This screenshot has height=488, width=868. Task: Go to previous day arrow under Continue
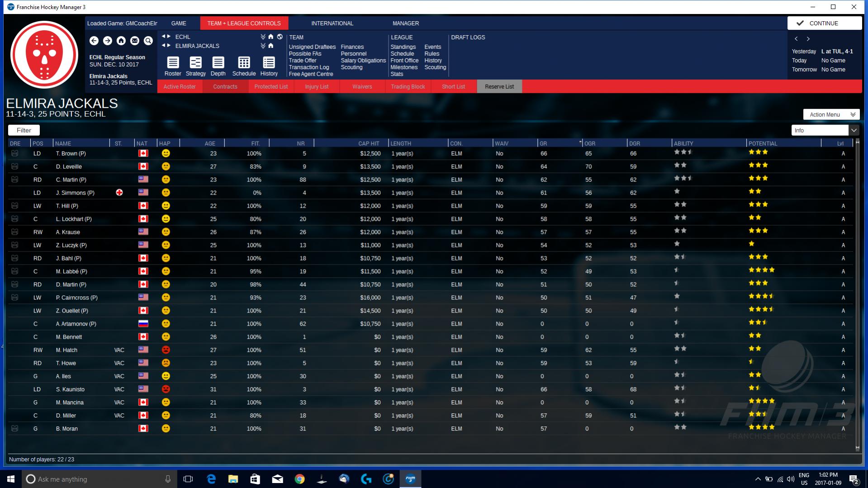click(x=796, y=39)
